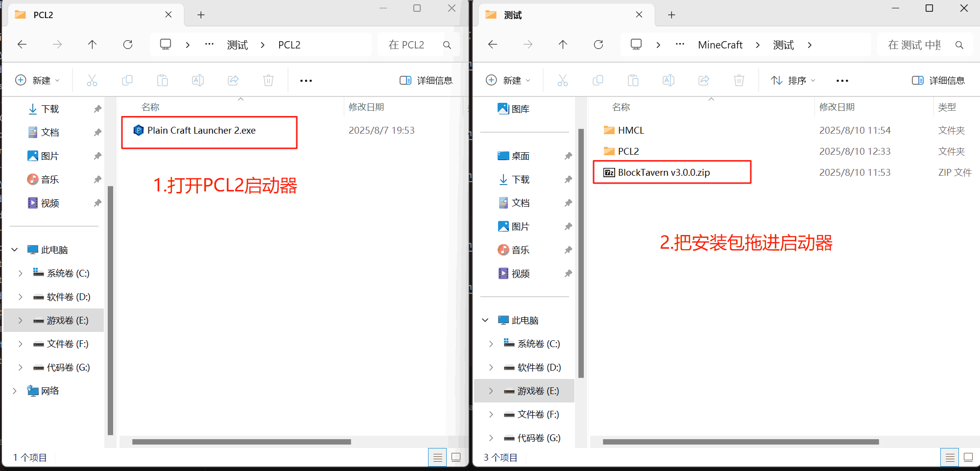Add a new tab in PCL2 window

(201, 15)
